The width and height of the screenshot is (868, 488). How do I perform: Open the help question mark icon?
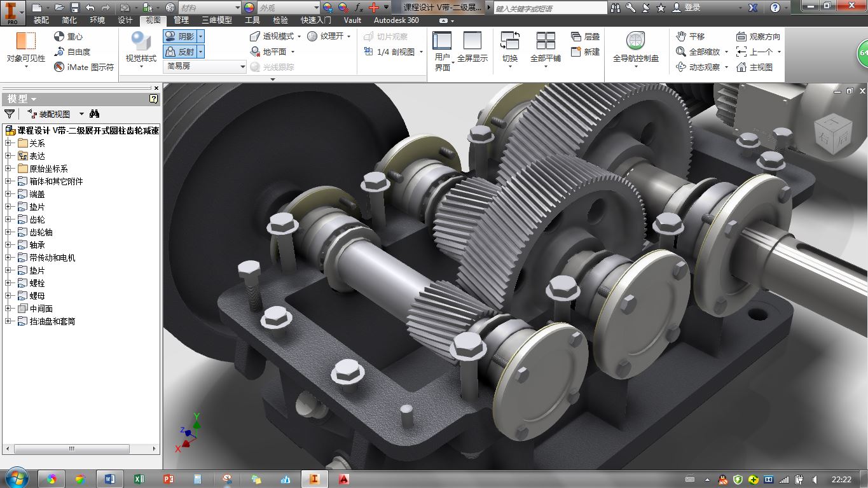[775, 8]
